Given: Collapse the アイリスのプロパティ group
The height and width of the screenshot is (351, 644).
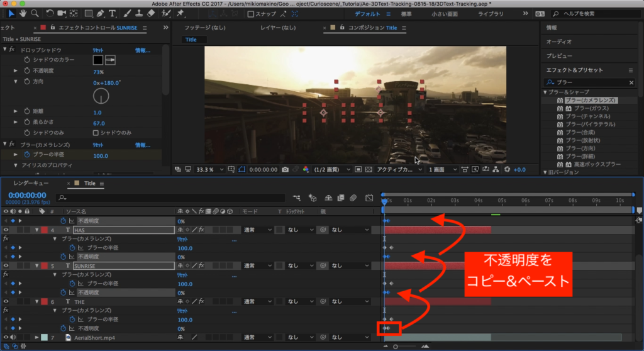Looking at the screenshot, I should [x=16, y=165].
